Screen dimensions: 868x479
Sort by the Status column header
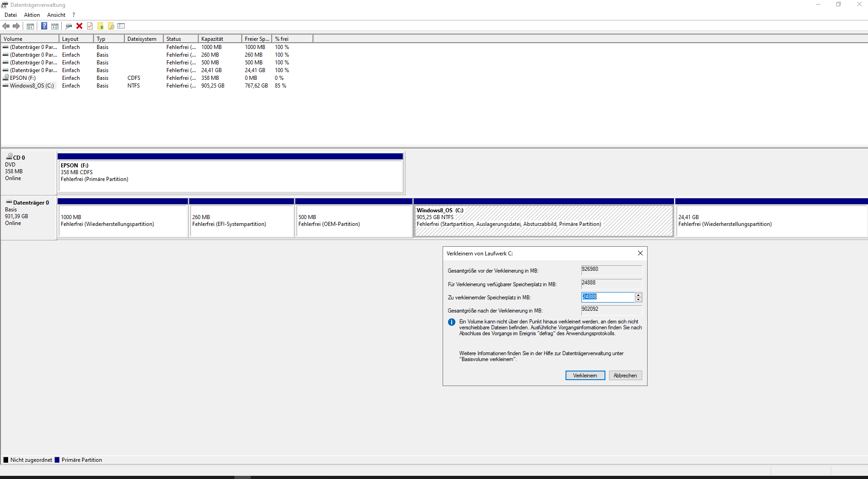point(181,39)
